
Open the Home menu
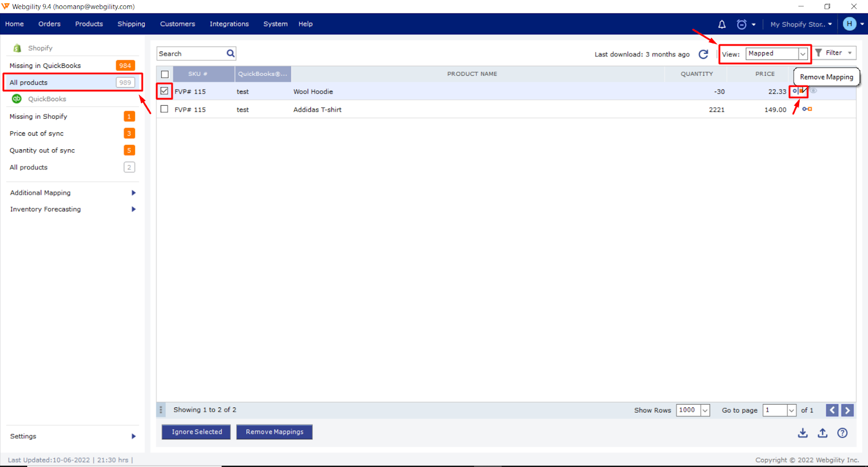[15, 24]
